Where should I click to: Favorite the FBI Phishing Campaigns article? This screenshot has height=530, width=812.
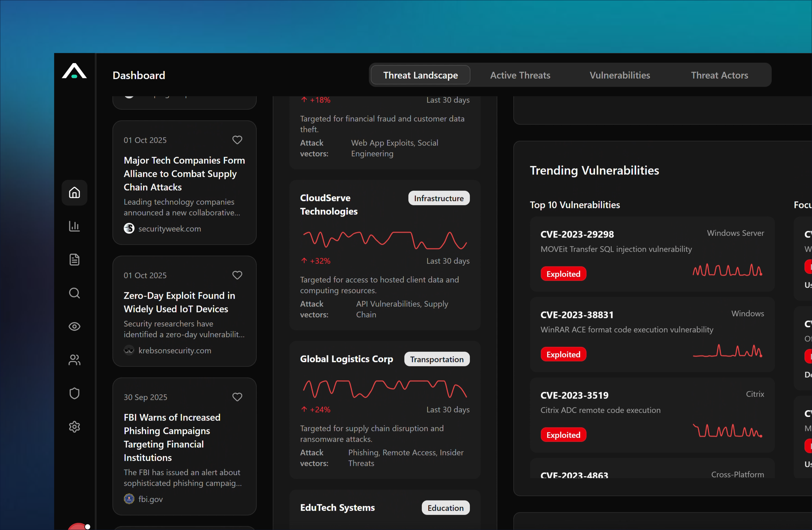pos(237,397)
